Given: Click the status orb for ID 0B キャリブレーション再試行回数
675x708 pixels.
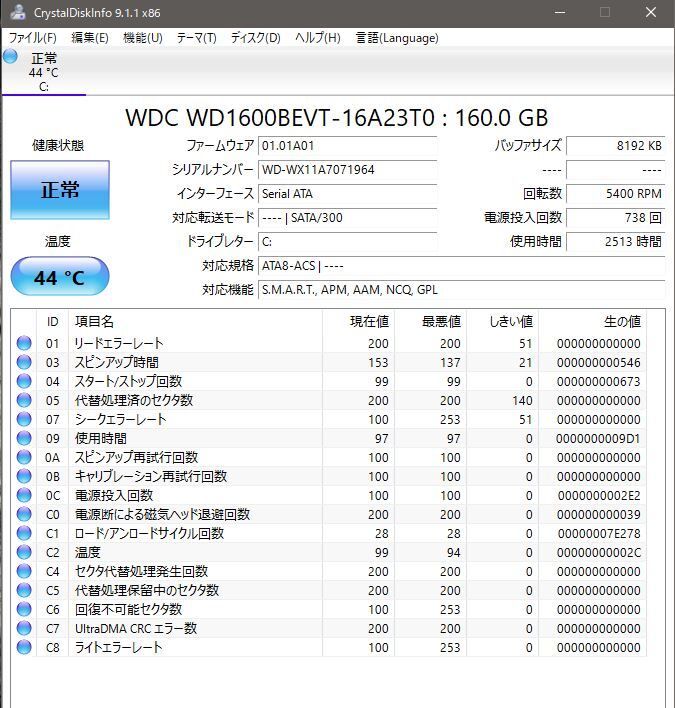Looking at the screenshot, I should pyautogui.click(x=24, y=476).
